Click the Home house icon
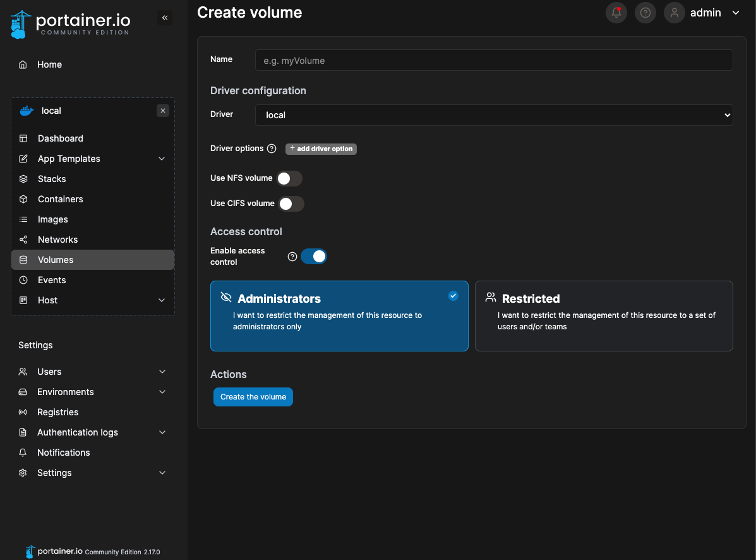The width and height of the screenshot is (756, 560). tap(23, 64)
